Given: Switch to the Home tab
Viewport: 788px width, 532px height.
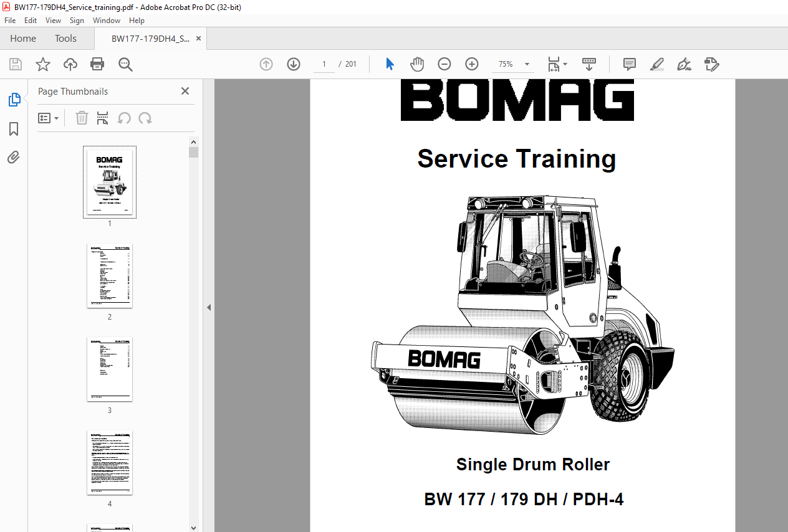Looking at the screenshot, I should (x=23, y=39).
